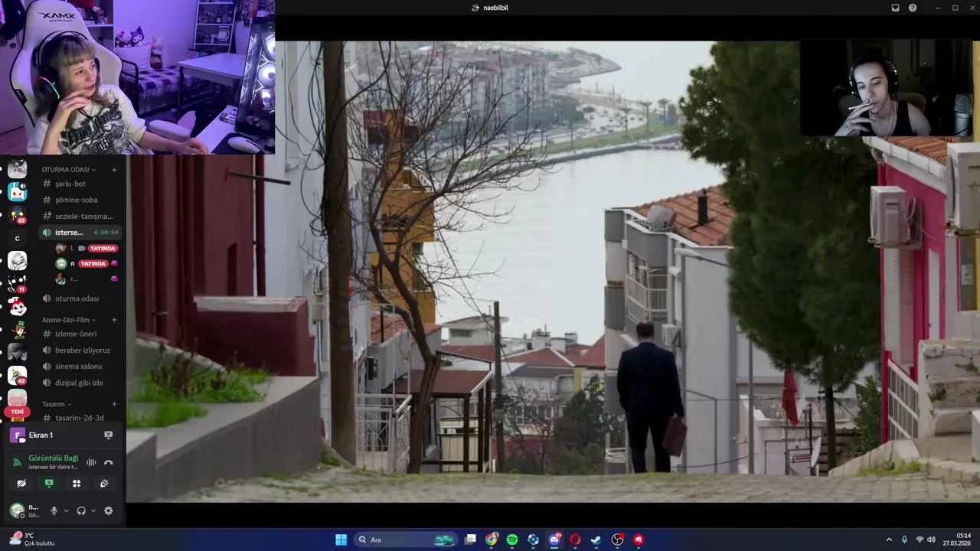Open Spotify from the taskbar
Viewport: 980px width, 551px height.
(512, 540)
